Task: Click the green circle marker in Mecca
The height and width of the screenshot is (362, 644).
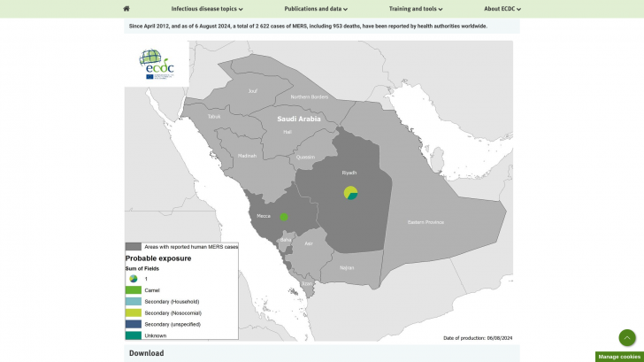Action: [284, 217]
